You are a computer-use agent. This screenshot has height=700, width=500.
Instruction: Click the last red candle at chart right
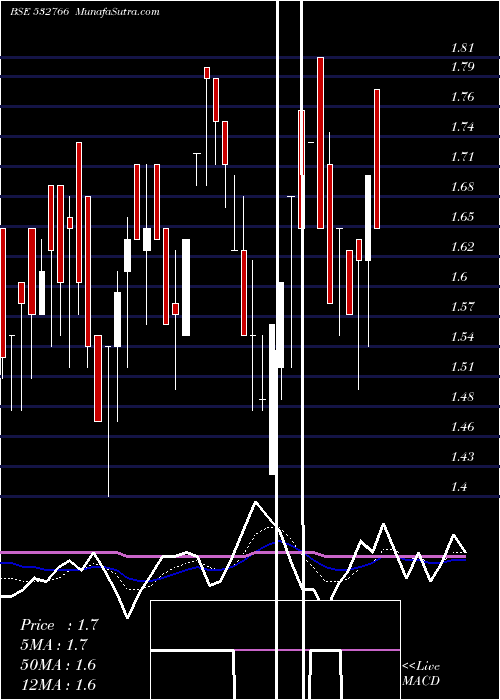click(377, 159)
